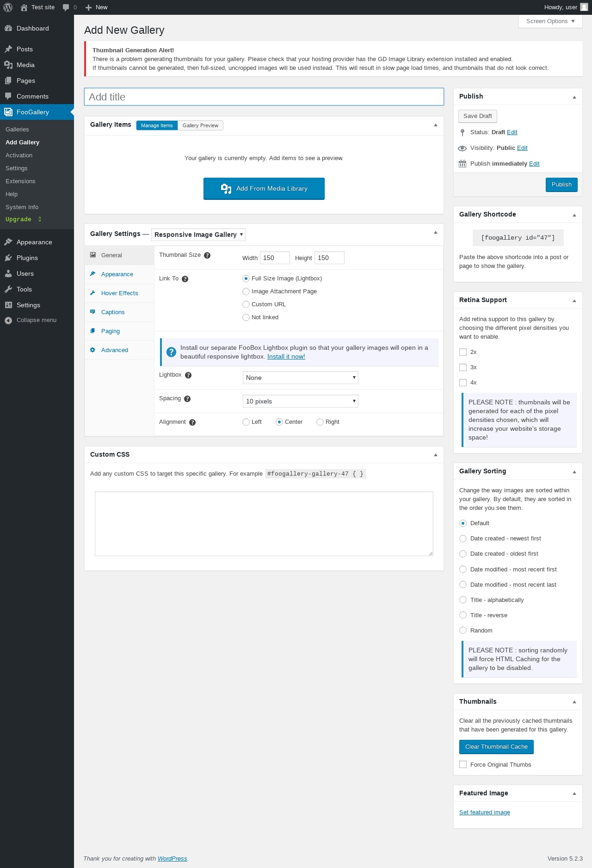Click the plus icon beside New
The width and height of the screenshot is (592, 868).
click(x=89, y=7)
